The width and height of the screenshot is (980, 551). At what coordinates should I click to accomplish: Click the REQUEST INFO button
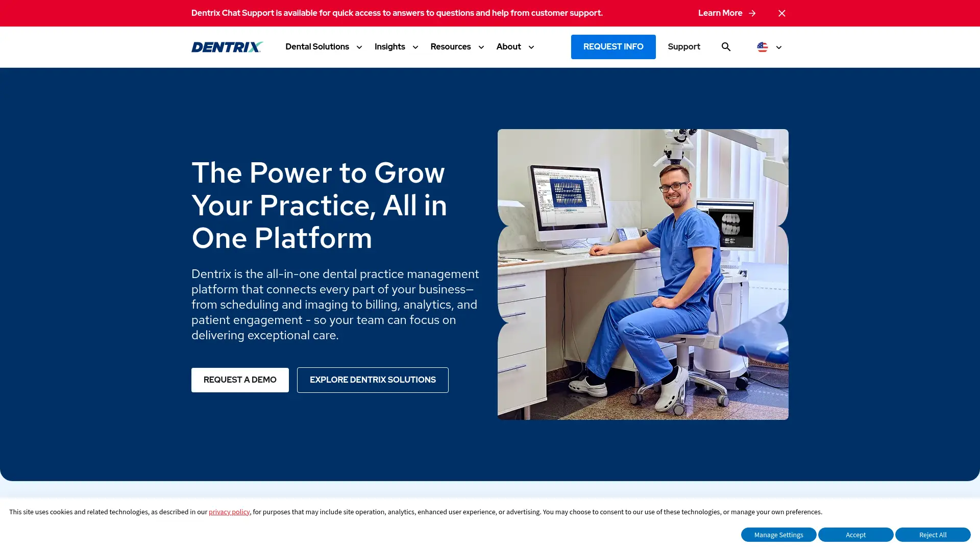pyautogui.click(x=613, y=47)
